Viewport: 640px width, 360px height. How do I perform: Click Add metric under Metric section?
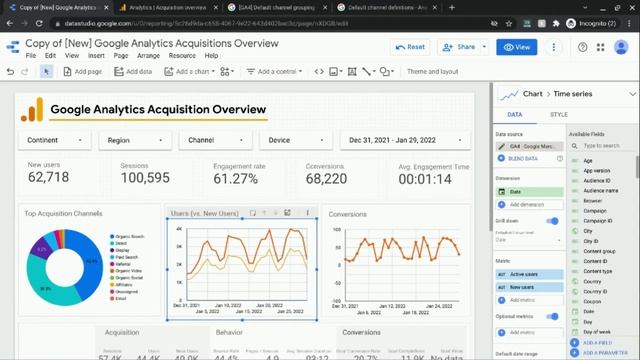point(529,300)
